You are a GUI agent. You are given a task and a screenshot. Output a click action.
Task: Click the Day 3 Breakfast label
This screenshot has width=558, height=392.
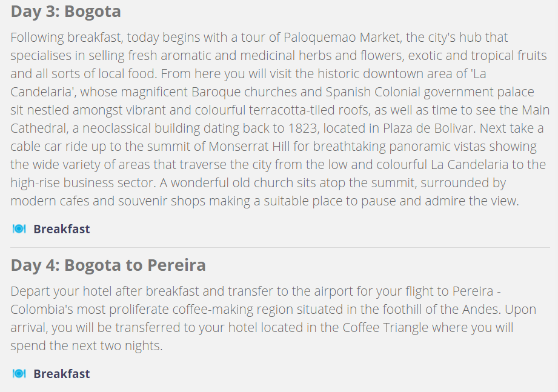click(62, 229)
